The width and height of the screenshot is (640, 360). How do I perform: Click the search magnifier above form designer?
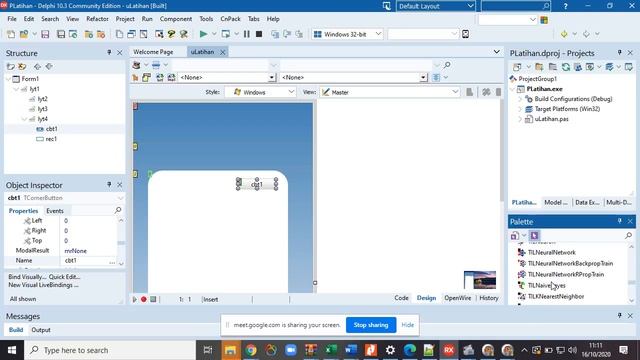(447, 65)
